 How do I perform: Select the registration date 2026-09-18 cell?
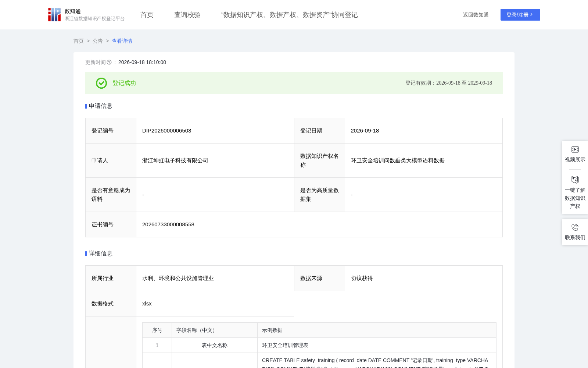[x=424, y=131]
